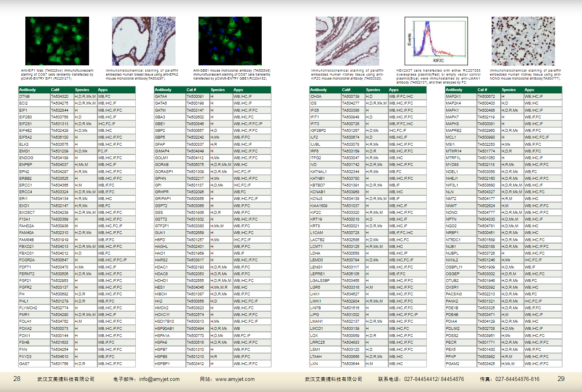Click catalog number TA504320 for DTNB
This screenshot has height=392, width=582.
pyautogui.click(x=60, y=97)
